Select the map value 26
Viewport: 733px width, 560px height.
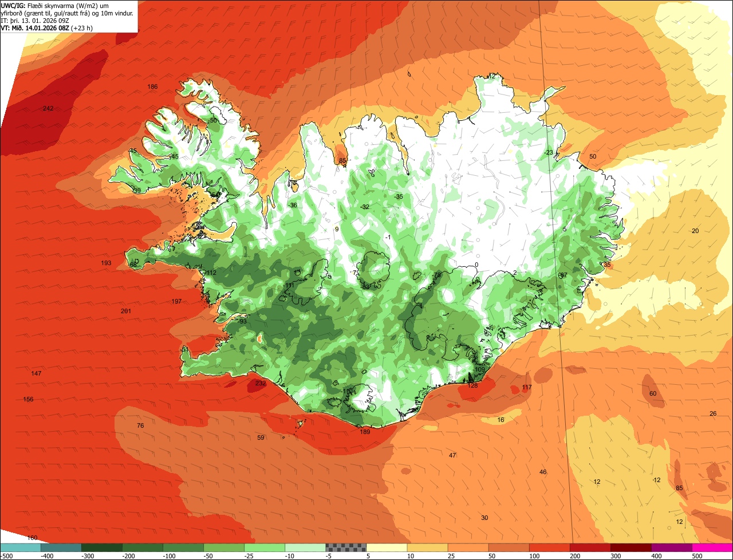click(x=713, y=413)
